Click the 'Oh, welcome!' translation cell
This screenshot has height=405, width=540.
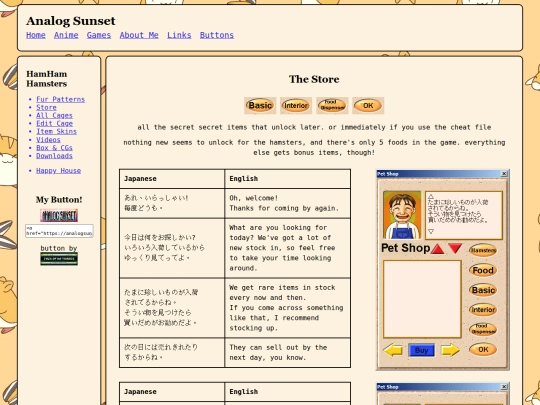click(x=288, y=203)
